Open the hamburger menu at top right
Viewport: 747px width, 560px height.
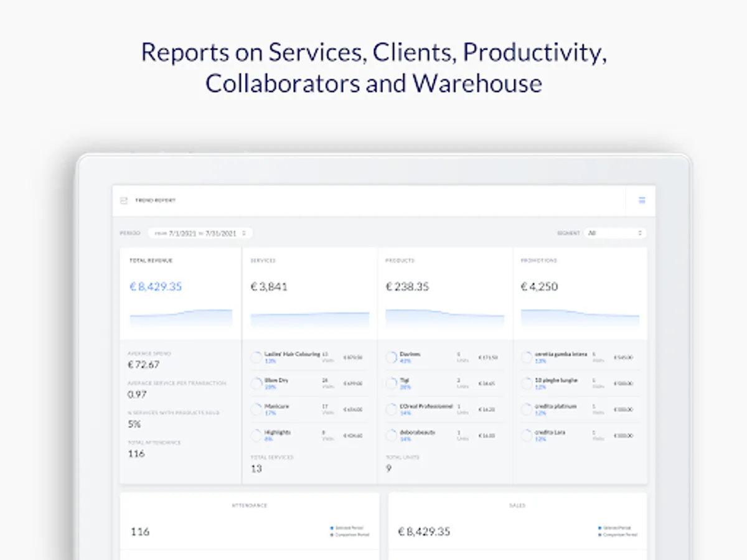pyautogui.click(x=641, y=200)
